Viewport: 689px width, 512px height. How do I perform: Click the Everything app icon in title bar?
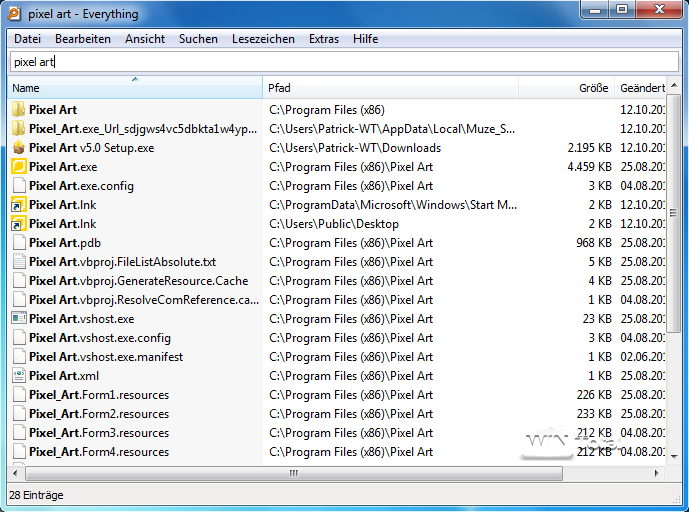[14, 14]
